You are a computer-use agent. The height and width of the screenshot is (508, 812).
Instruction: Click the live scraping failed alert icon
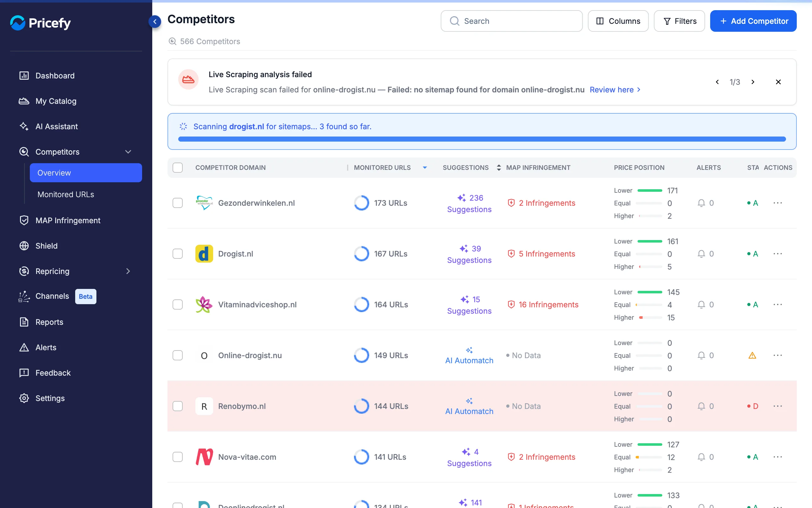click(x=188, y=80)
